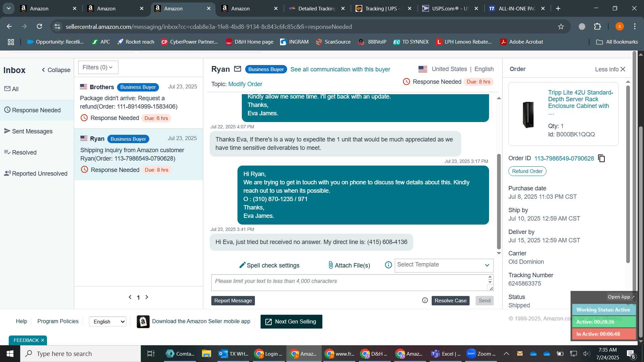Expand the message textarea stepper up arrow
Viewport: 644px width, 362px height.
pyautogui.click(x=490, y=277)
